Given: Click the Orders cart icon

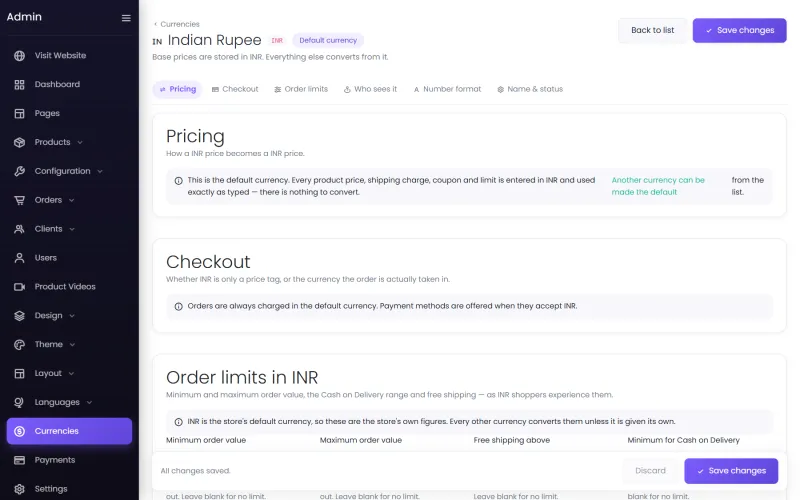Looking at the screenshot, I should [x=19, y=200].
